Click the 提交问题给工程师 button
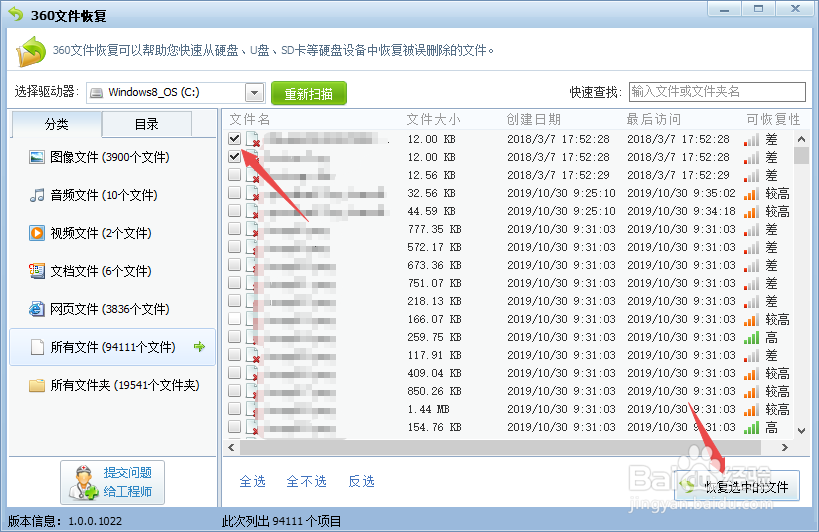The height and width of the screenshot is (532, 819). tap(112, 482)
